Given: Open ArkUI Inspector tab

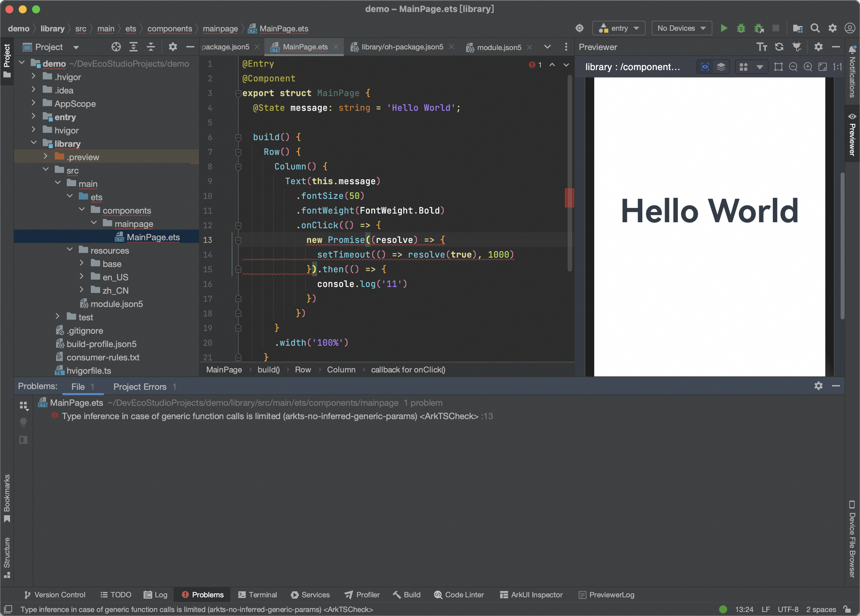Looking at the screenshot, I should (x=531, y=594).
